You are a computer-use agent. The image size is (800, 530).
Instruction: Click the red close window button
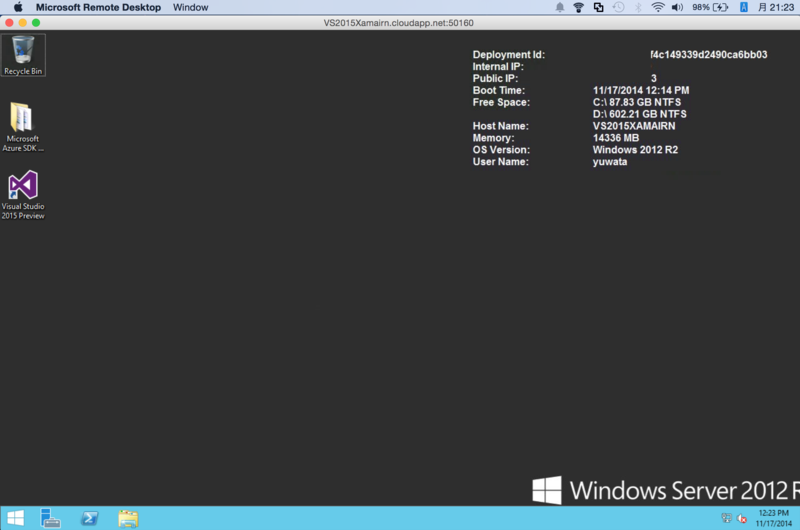click(9, 22)
